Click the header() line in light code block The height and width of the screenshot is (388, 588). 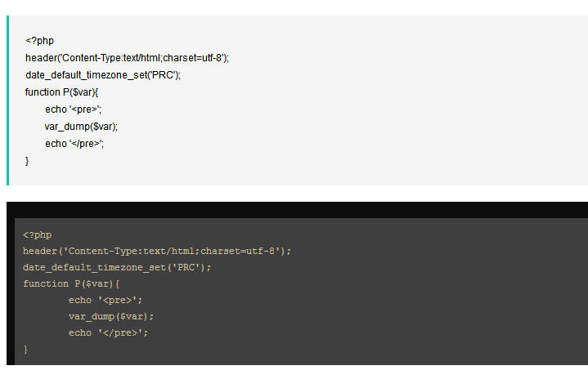tap(127, 57)
